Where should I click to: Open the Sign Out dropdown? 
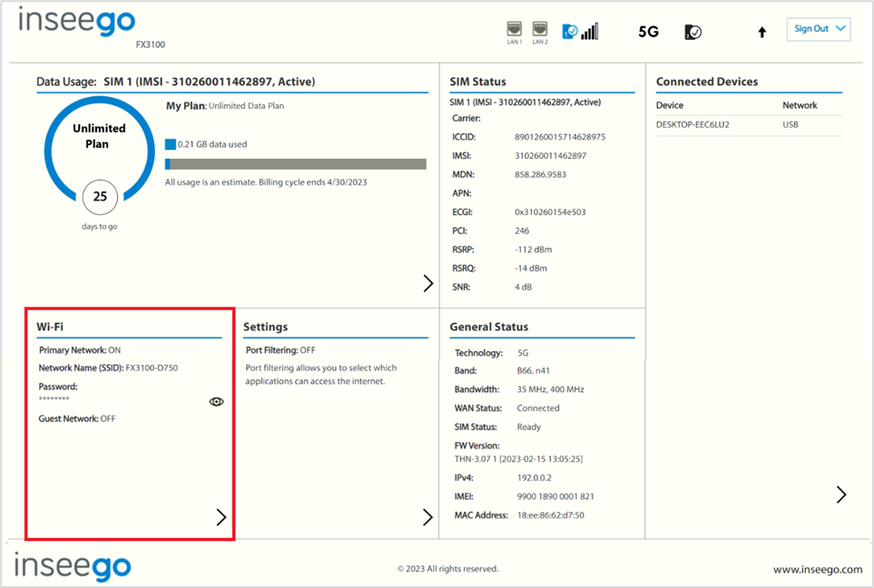click(x=819, y=29)
